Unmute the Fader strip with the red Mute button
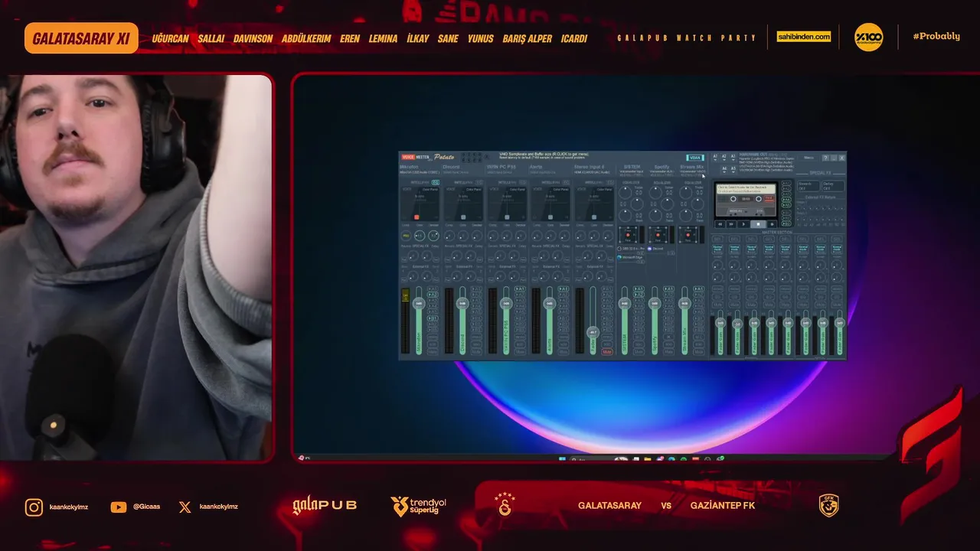 click(607, 352)
